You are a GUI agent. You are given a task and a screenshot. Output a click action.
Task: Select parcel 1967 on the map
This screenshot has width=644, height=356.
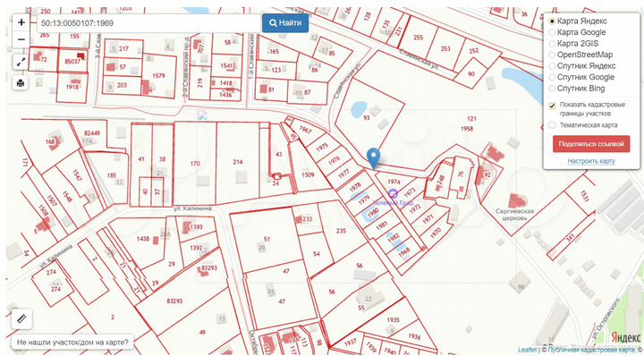coord(306,130)
